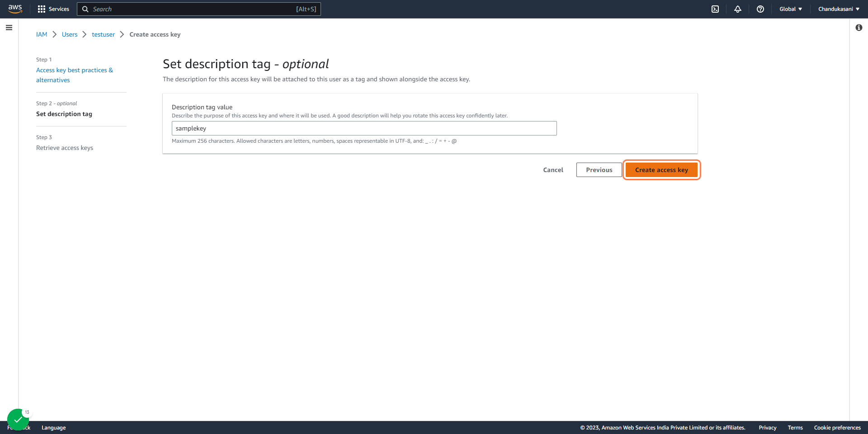The width and height of the screenshot is (868, 434).
Task: Click the Previous button
Action: [599, 170]
